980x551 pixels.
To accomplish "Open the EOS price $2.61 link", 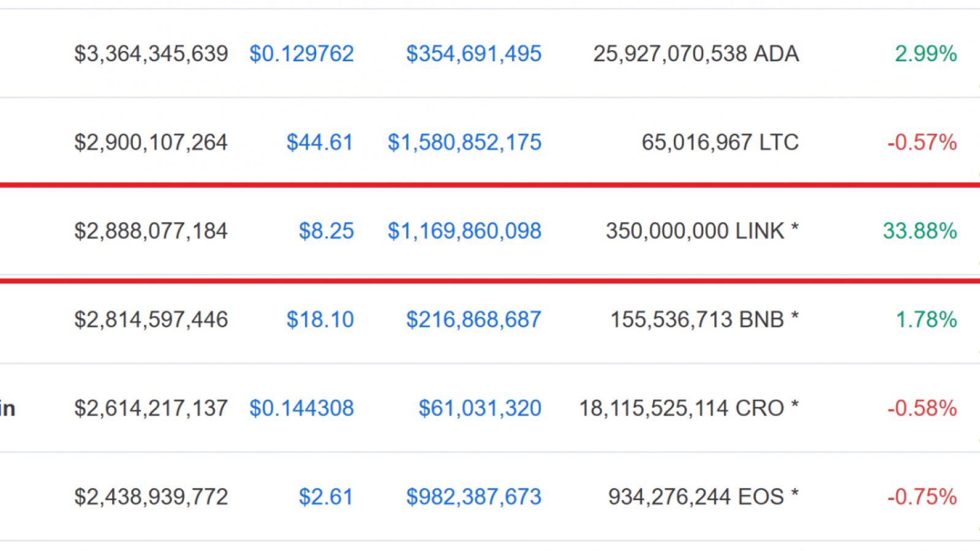I will coord(326,497).
